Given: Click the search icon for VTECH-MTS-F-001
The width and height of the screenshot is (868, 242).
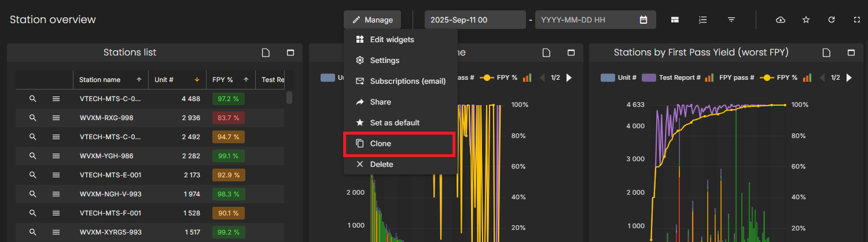Looking at the screenshot, I should (33, 213).
